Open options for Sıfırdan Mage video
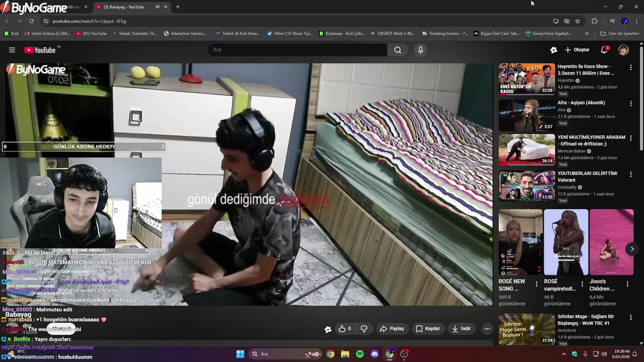The height and width of the screenshot is (362, 644). point(630,317)
